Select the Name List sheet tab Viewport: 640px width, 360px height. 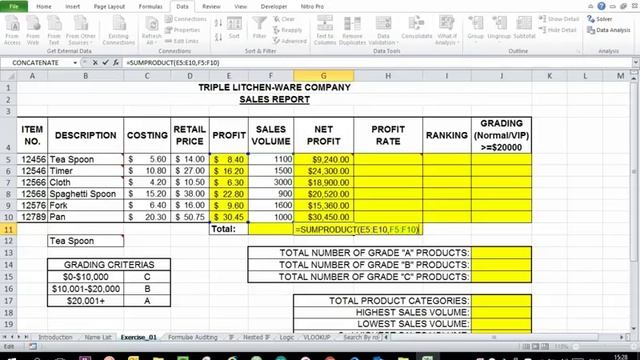(x=98, y=337)
